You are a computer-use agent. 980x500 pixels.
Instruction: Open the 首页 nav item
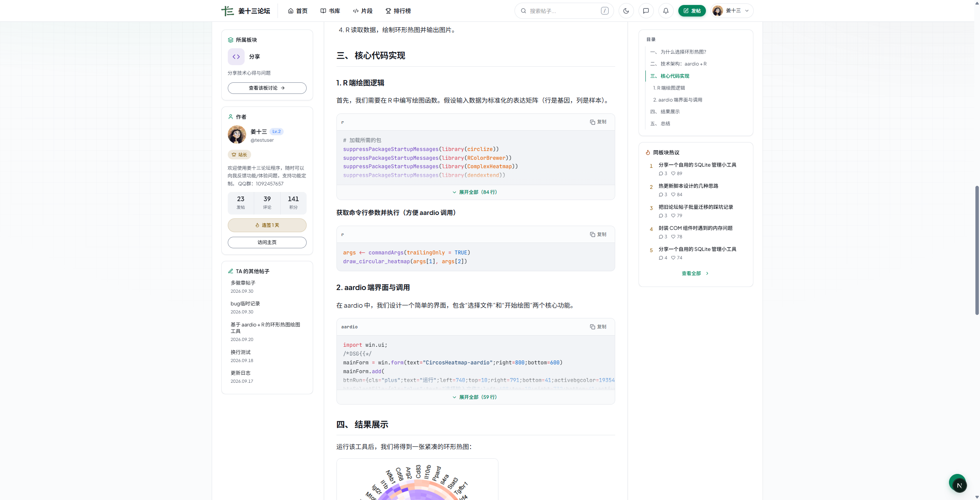point(298,11)
